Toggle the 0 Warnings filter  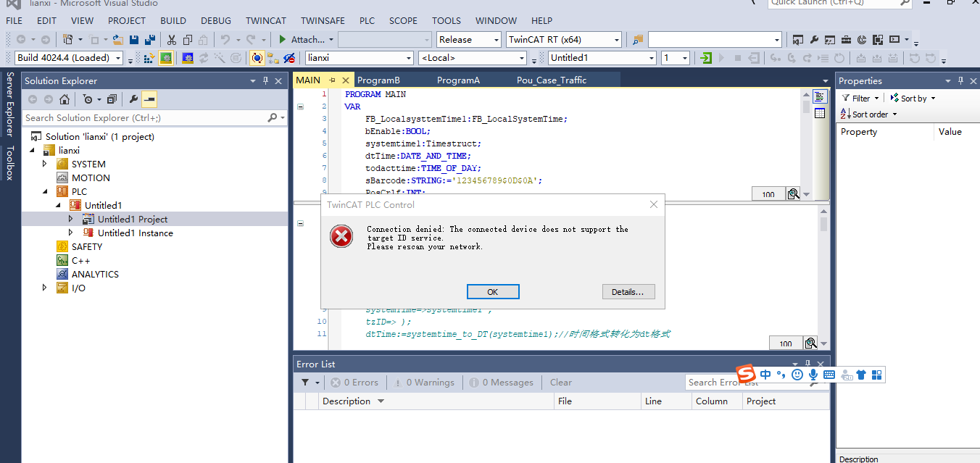point(423,383)
